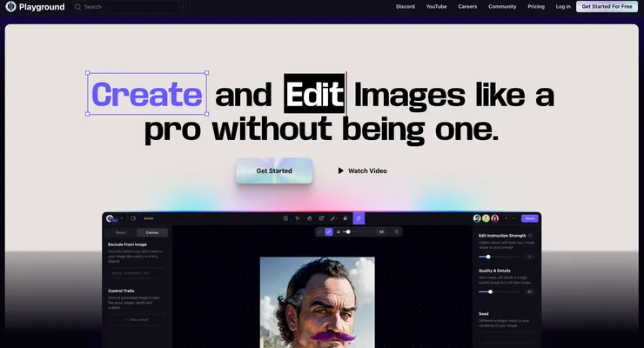Image resolution: width=644 pixels, height=348 pixels.
Task: Click the brush size value 68
Action: click(381, 232)
